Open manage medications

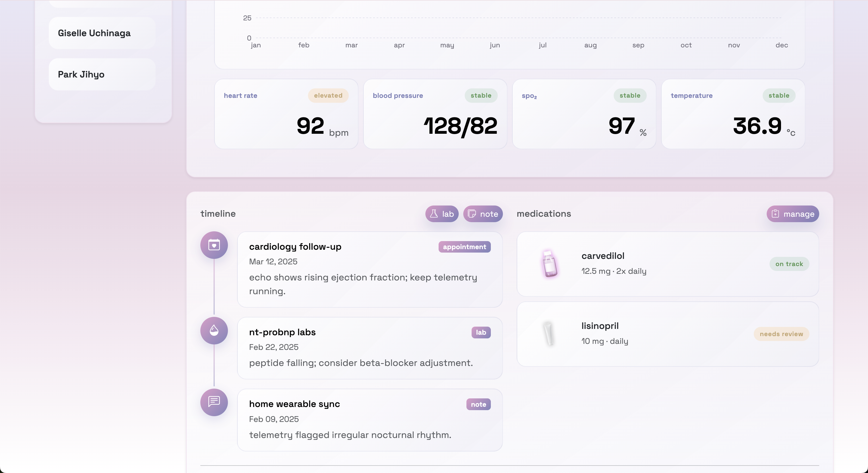[793, 214]
